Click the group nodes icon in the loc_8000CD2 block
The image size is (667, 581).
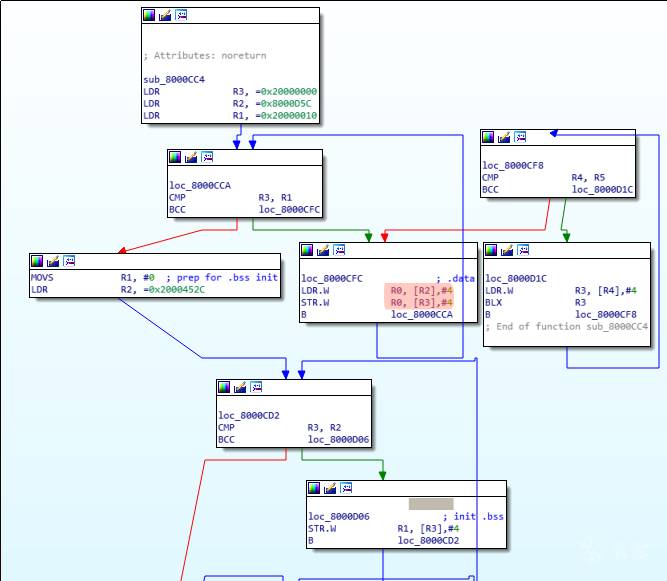(x=256, y=387)
